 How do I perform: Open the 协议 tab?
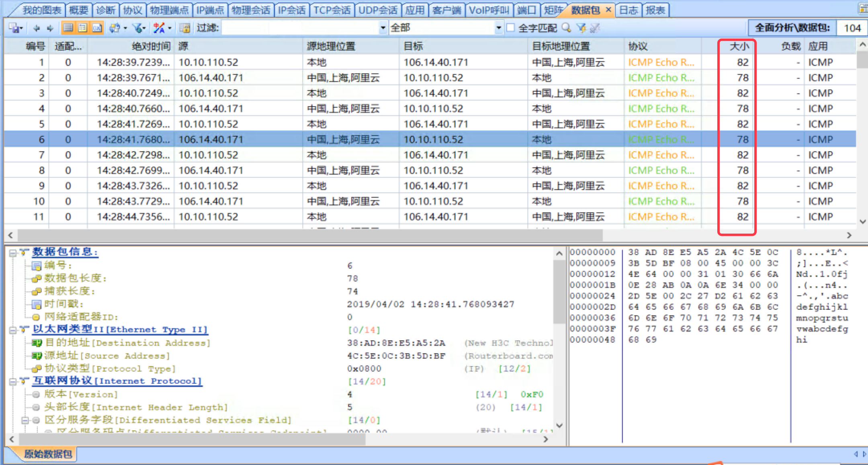tap(132, 10)
